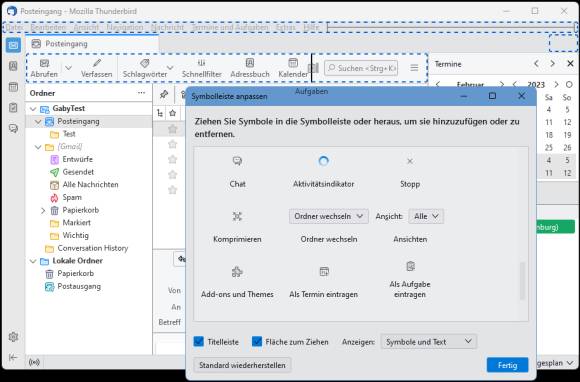Screen dimensions: 580x382
Task: Click the Abrufen toolbar button
Action: 44,68
